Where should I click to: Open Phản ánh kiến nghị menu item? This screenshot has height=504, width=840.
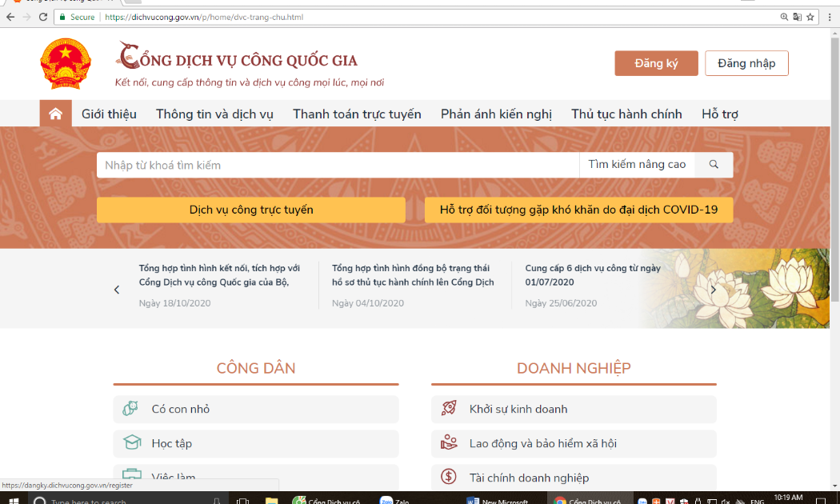pos(496,114)
